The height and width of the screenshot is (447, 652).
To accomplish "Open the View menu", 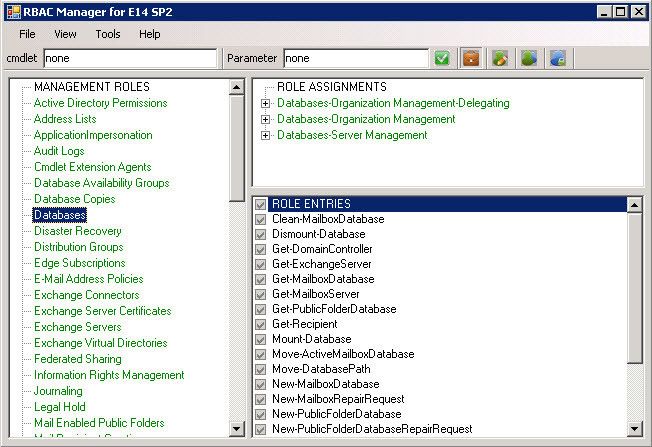I will pyautogui.click(x=65, y=34).
